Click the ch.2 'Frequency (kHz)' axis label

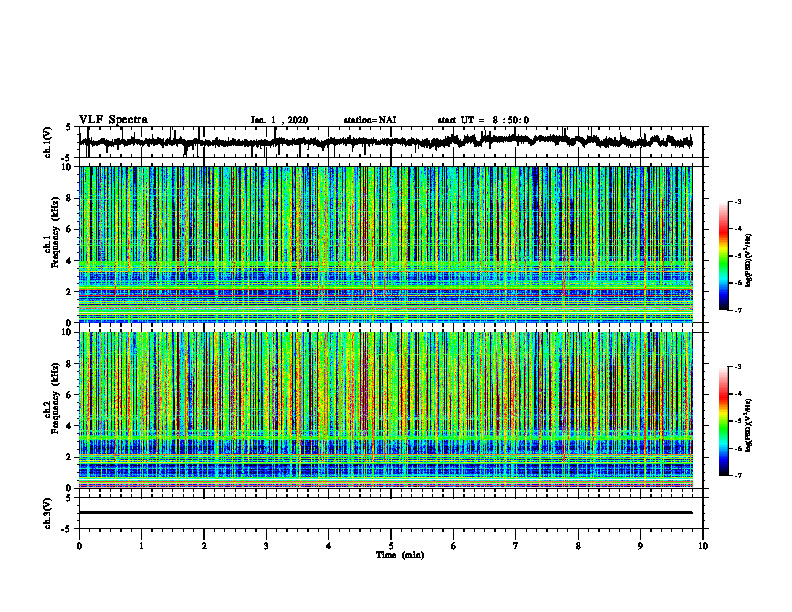[55, 397]
